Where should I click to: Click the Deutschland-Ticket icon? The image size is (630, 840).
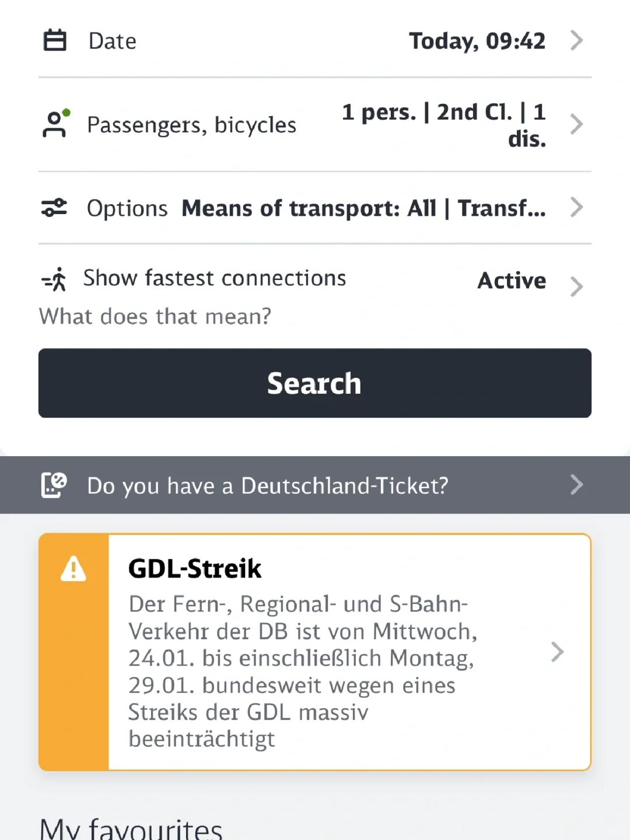(x=54, y=485)
